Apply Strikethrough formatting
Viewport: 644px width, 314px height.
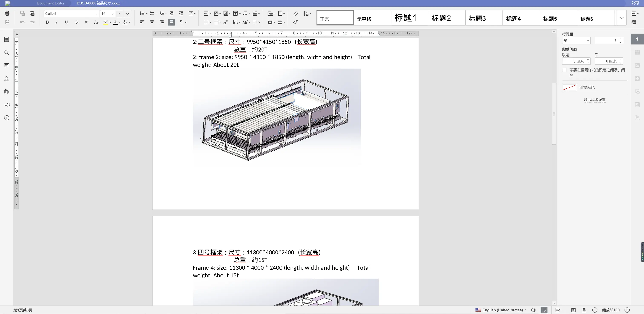pyautogui.click(x=76, y=22)
